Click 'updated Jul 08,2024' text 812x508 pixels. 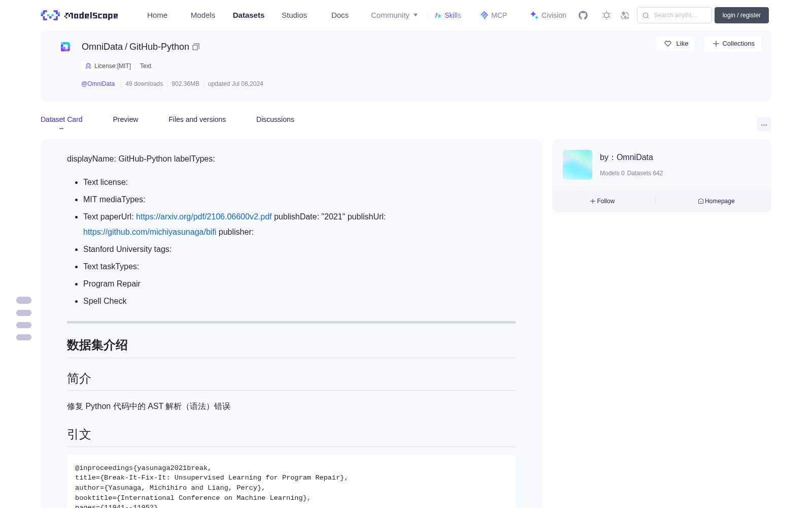click(235, 84)
